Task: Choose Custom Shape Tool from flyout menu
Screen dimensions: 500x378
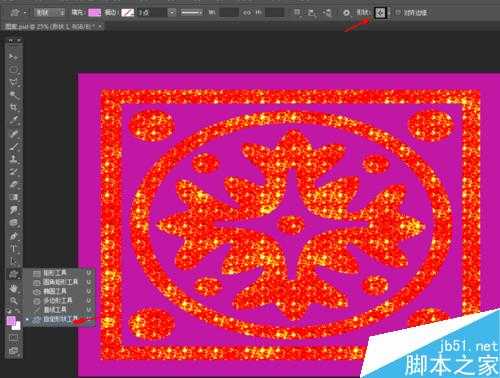Action: (59, 319)
